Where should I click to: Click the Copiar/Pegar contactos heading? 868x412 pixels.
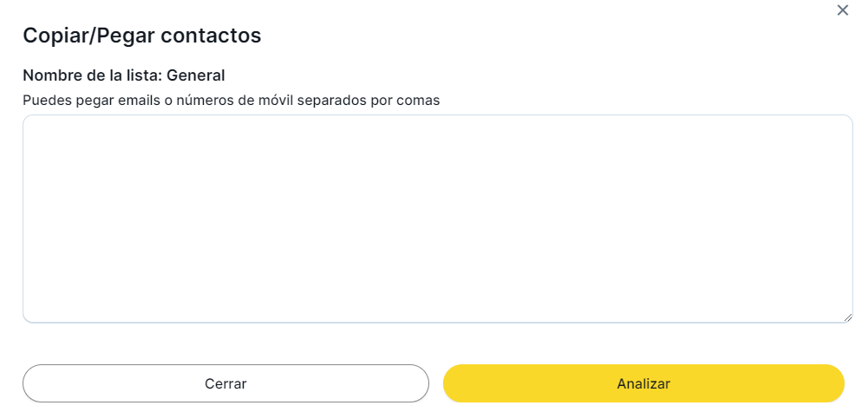coord(142,36)
